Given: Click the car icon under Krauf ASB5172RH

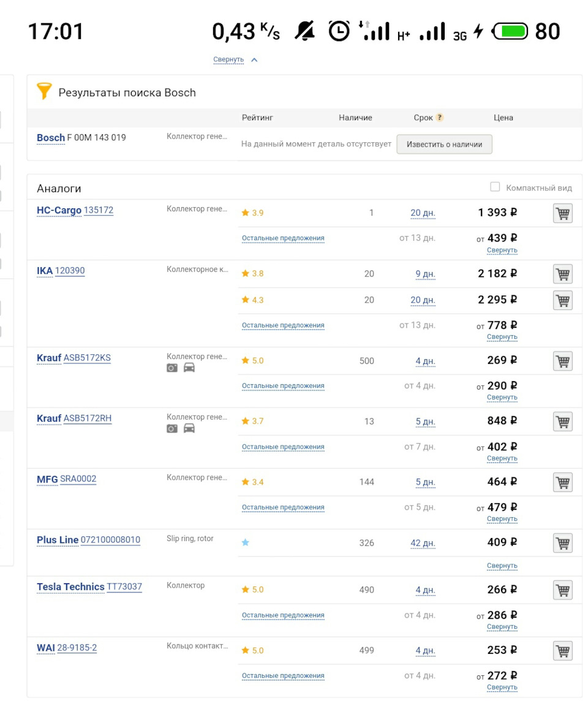Looking at the screenshot, I should [189, 428].
